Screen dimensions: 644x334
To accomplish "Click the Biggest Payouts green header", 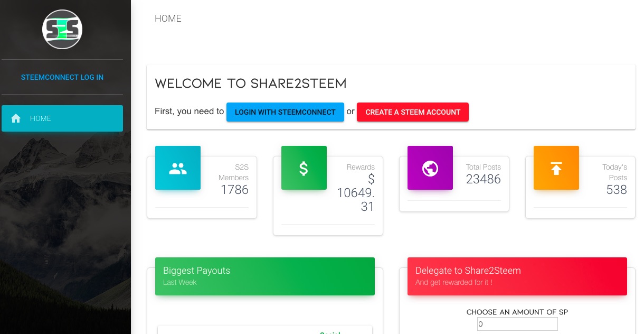I will [265, 276].
